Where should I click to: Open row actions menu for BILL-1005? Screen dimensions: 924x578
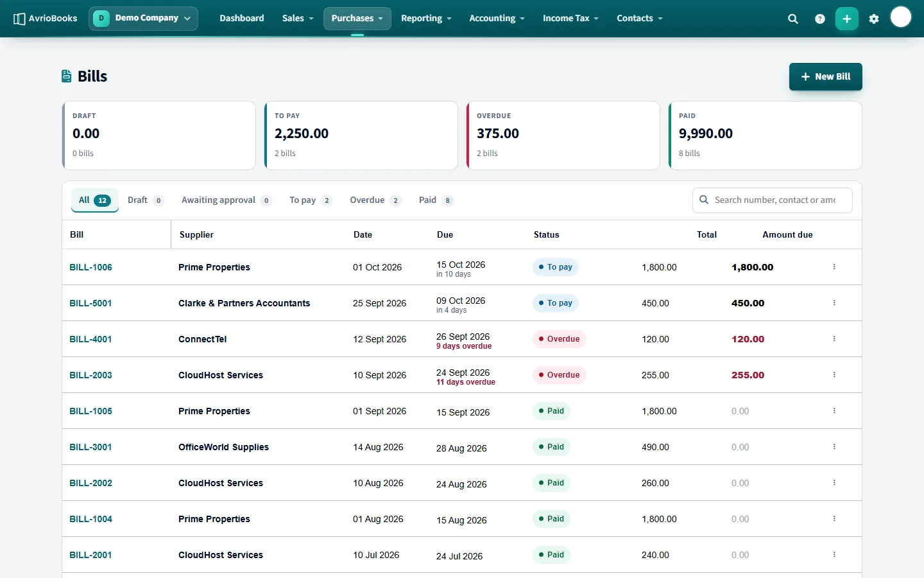tap(834, 411)
